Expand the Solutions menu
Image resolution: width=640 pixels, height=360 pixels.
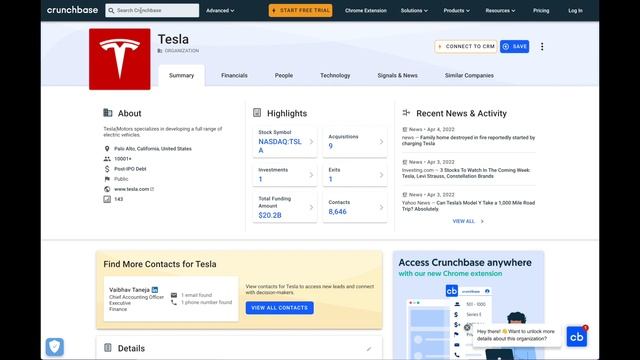(x=414, y=11)
